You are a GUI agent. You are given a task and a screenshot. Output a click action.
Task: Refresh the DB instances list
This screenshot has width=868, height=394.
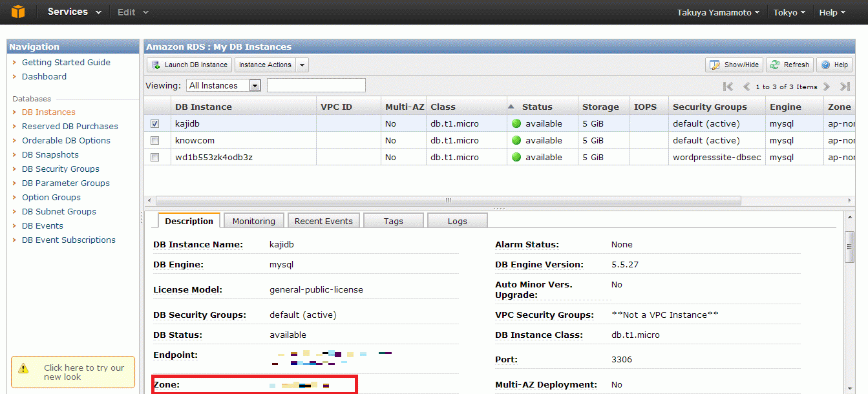pos(790,65)
